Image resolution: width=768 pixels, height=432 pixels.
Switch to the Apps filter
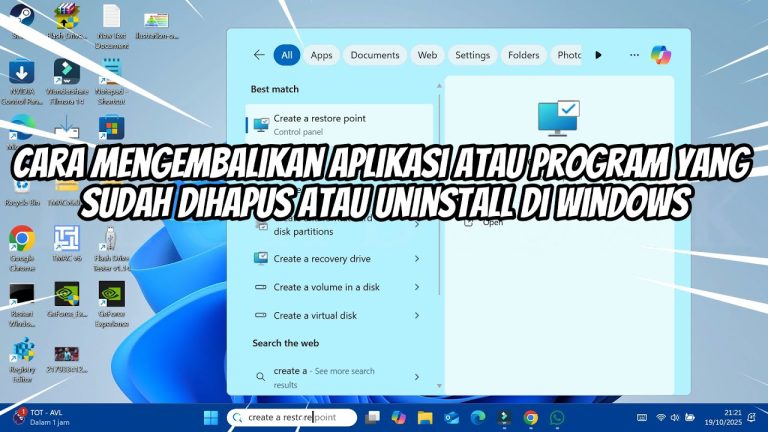click(x=321, y=55)
